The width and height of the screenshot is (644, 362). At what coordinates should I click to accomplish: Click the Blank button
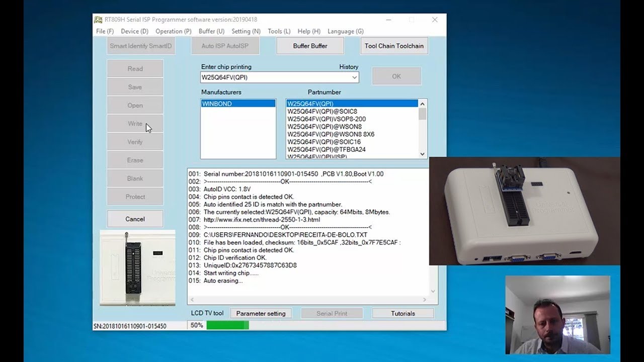coord(135,178)
